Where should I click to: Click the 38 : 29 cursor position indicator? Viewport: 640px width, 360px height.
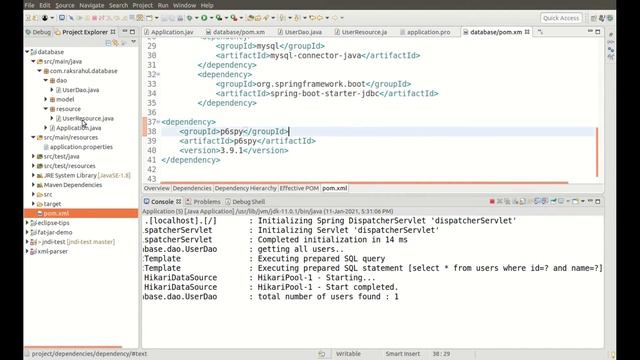point(441,354)
